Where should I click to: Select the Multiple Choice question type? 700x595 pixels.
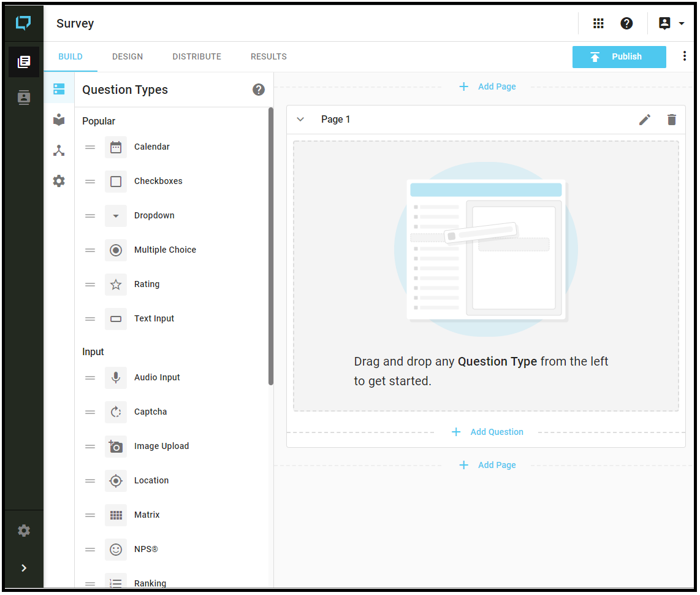[165, 250]
